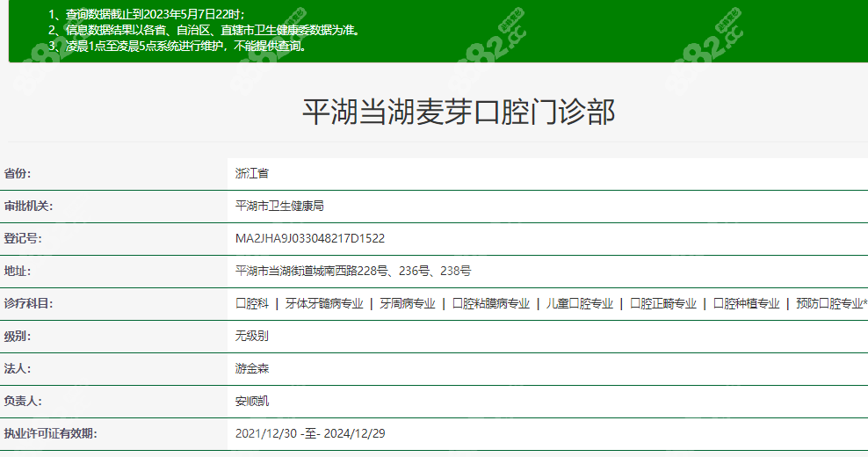Screen dimensions: 868x457
Task: Click the 儿童口腔专业 specialty entry
Action: click(580, 303)
